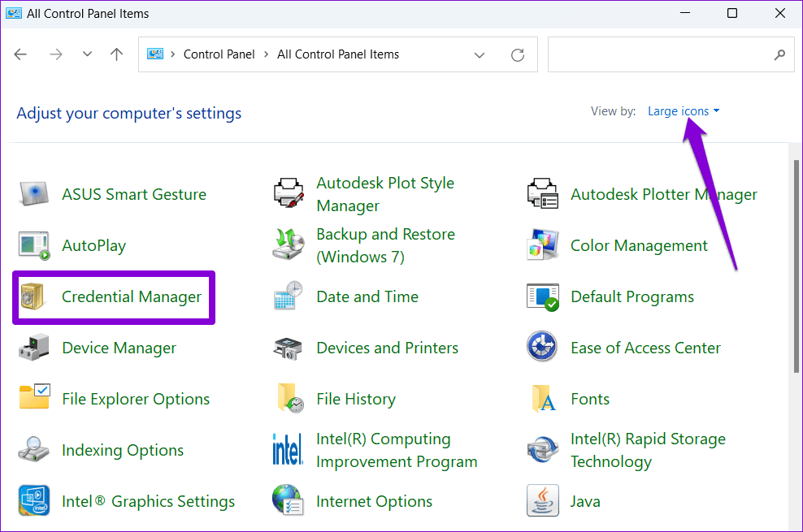Image resolution: width=803 pixels, height=532 pixels.
Task: Go up one folder level
Action: click(x=117, y=54)
